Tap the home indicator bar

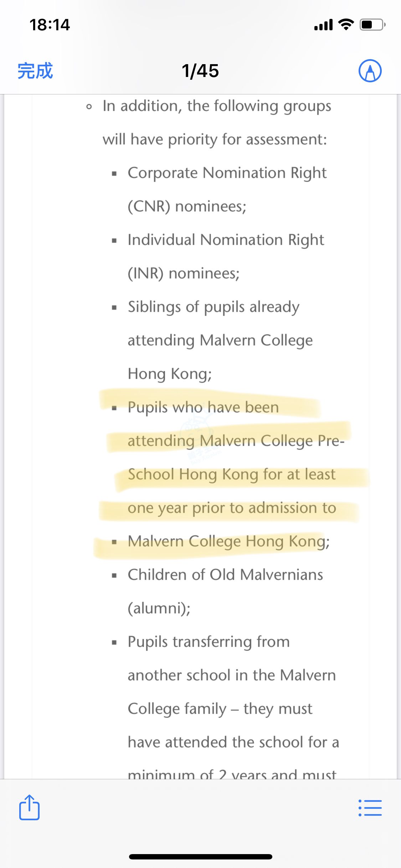point(200,857)
